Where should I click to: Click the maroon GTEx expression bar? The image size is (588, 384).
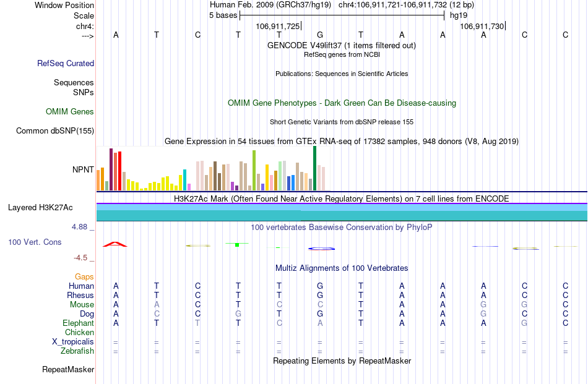[x=111, y=169]
